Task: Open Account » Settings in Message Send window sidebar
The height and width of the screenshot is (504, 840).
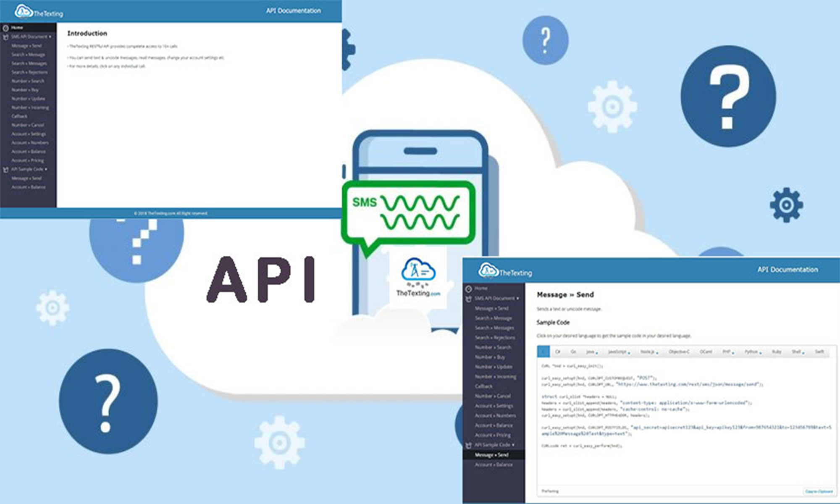Action: (x=494, y=406)
